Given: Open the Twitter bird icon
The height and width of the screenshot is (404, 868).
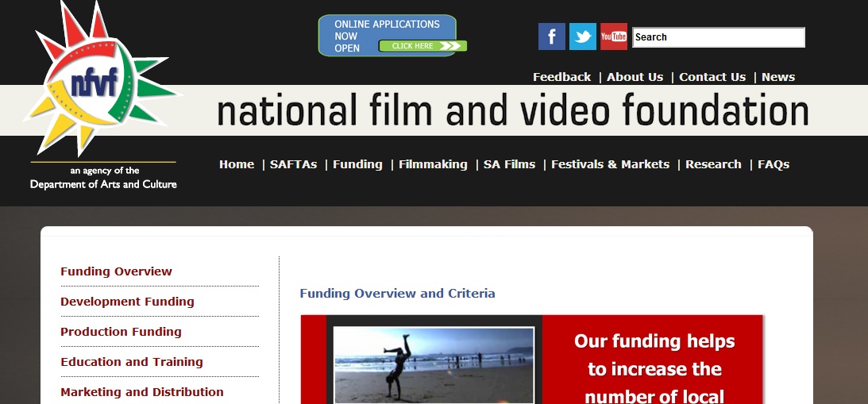Looking at the screenshot, I should pyautogui.click(x=582, y=37).
